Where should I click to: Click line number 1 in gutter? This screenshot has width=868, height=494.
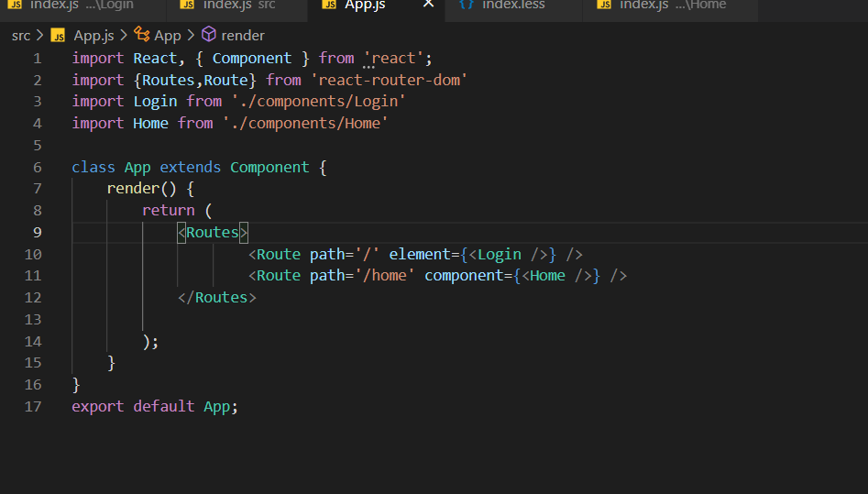click(x=37, y=59)
